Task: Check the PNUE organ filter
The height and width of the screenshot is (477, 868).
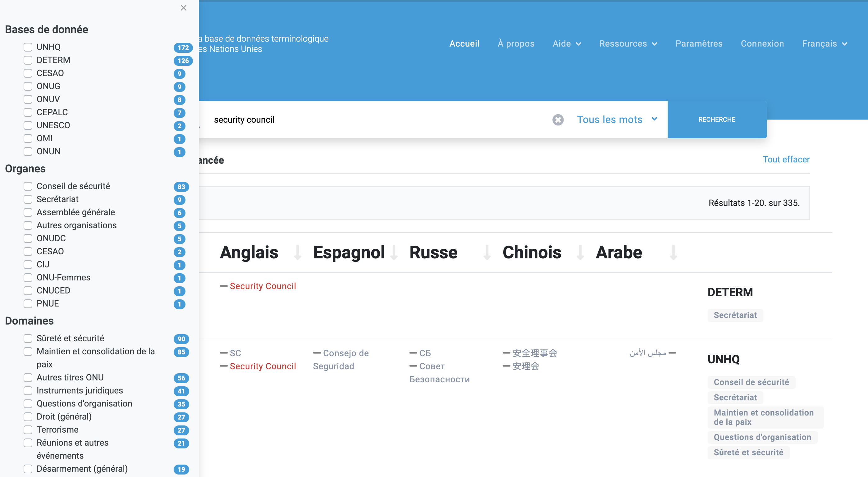Action: 28,303
